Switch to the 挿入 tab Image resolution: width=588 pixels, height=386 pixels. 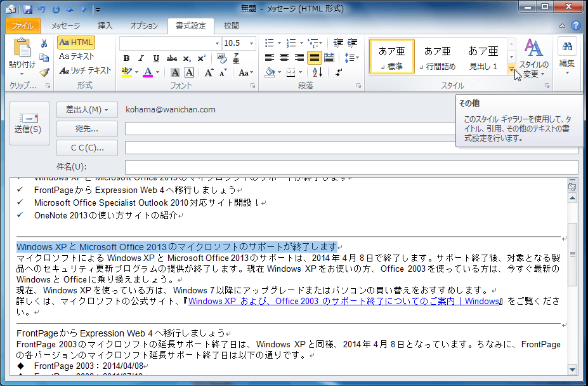click(105, 26)
